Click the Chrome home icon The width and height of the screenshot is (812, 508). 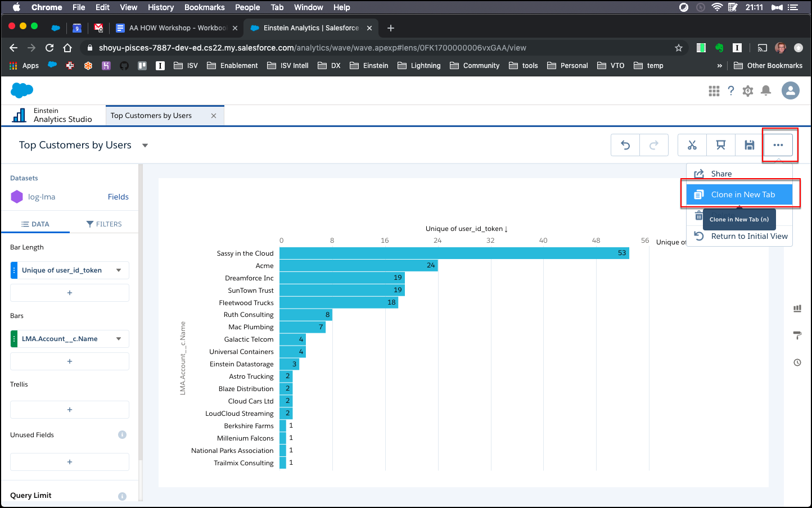pos(67,48)
